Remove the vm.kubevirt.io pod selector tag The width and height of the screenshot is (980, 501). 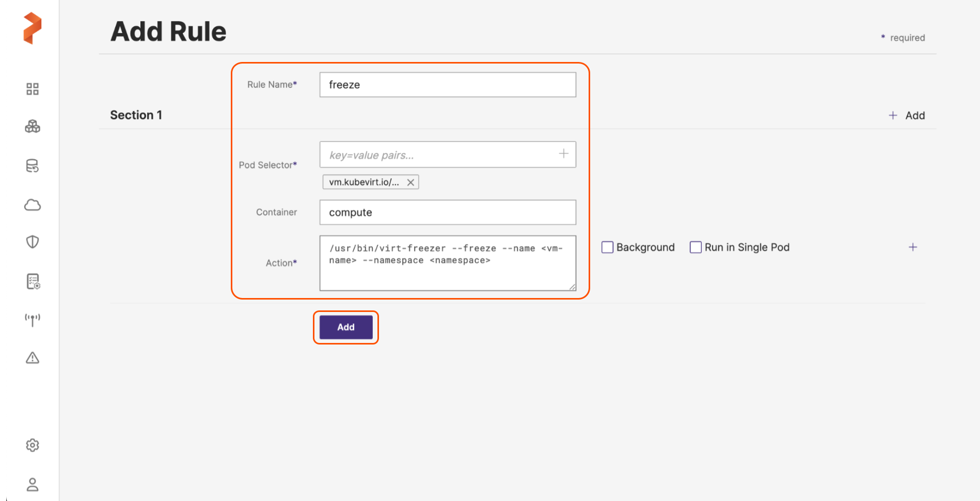pos(410,182)
